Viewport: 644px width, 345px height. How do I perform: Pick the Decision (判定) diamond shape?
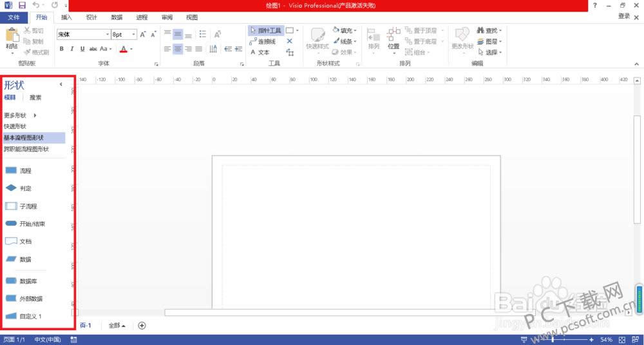pyautogui.click(x=12, y=188)
